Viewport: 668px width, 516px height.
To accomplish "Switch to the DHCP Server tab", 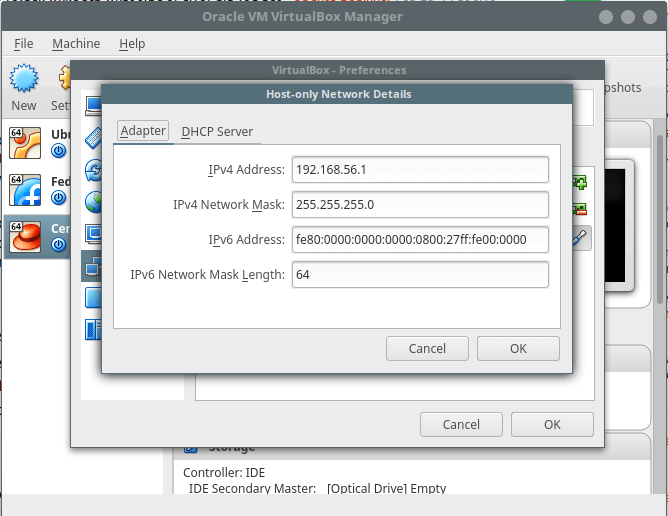I will [x=217, y=131].
